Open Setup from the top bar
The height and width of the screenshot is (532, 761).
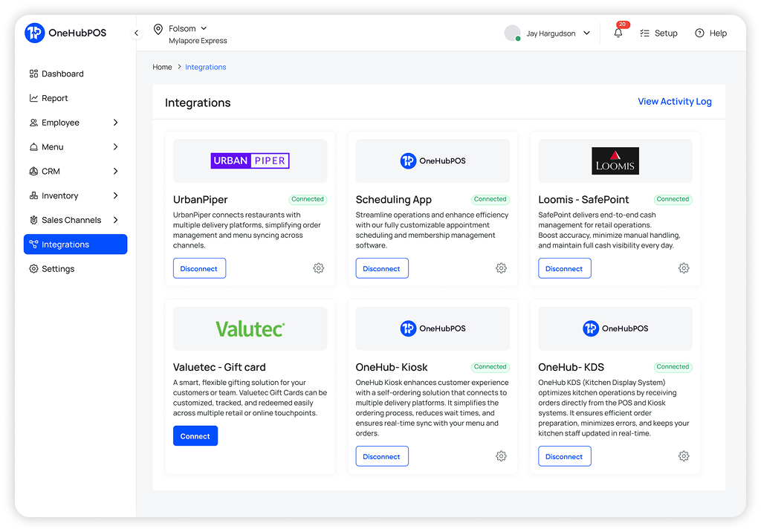tap(658, 33)
